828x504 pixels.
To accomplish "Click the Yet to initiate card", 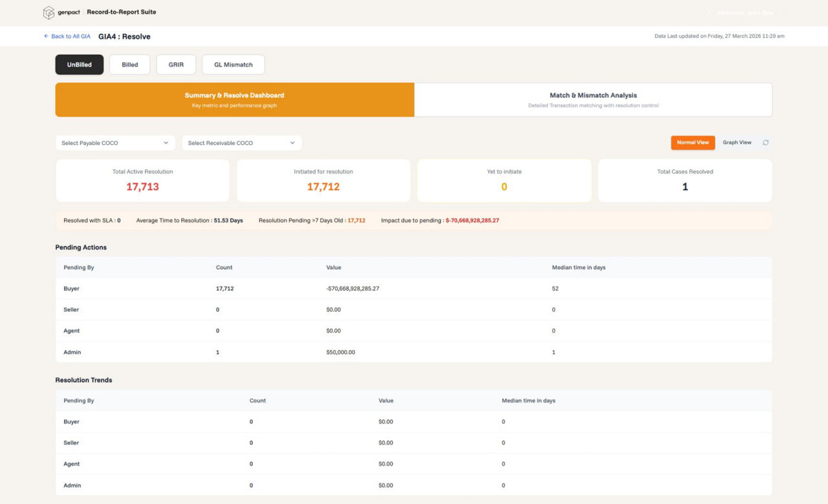I will click(504, 181).
